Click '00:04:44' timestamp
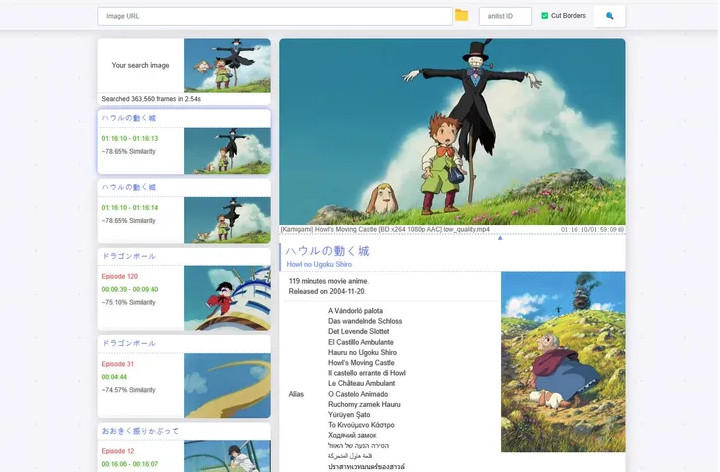720x472 pixels. point(114,377)
